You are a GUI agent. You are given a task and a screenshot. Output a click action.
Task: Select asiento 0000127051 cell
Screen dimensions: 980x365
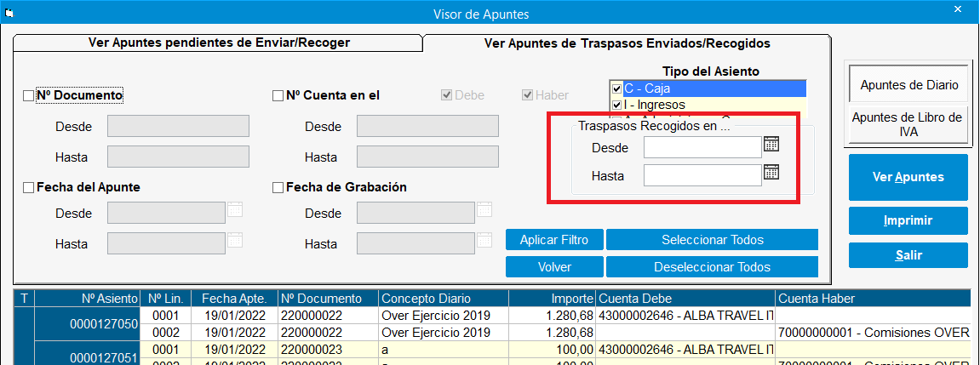[89, 354]
